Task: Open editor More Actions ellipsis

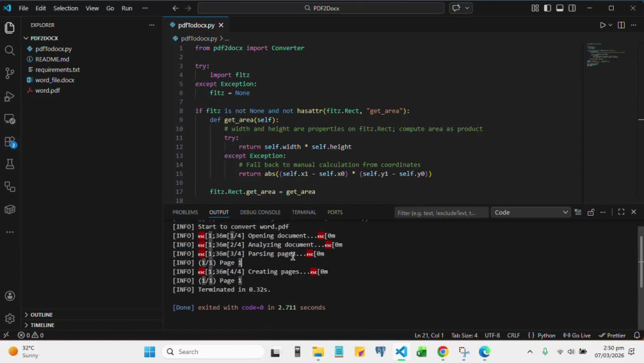Action: (633, 25)
